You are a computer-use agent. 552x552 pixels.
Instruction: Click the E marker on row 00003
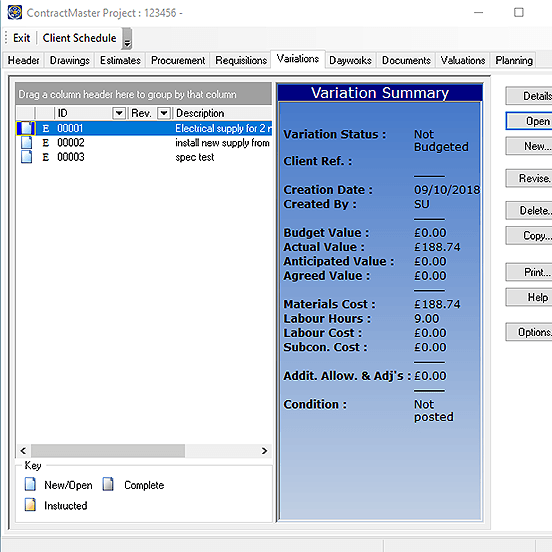(x=46, y=157)
